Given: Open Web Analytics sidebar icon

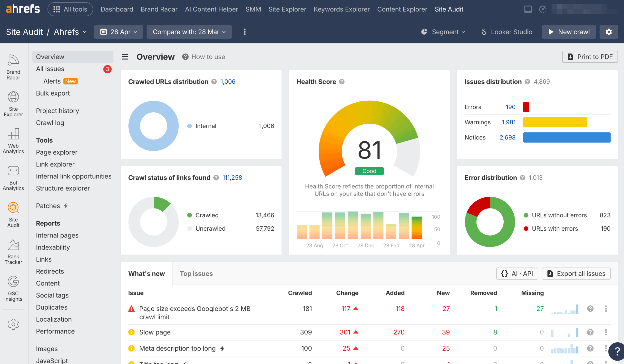Looking at the screenshot, I should [x=13, y=141].
